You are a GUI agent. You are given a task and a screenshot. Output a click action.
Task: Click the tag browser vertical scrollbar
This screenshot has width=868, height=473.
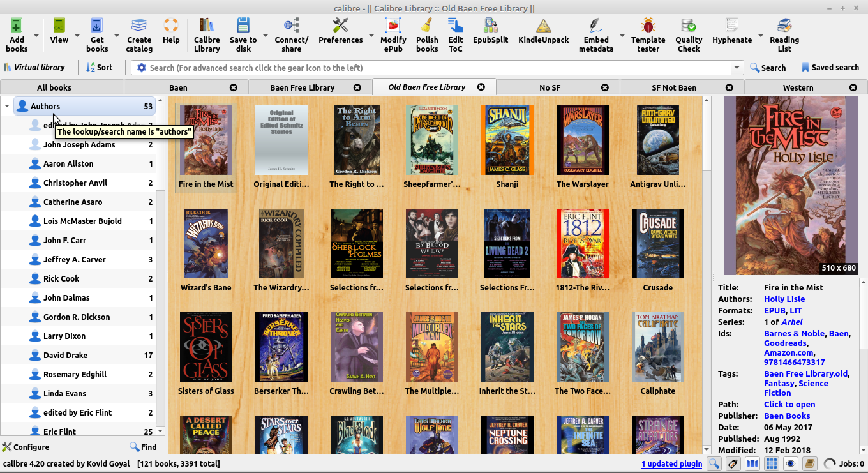tap(160, 266)
